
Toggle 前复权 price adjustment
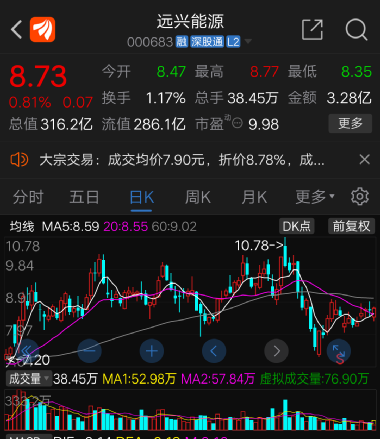(x=351, y=226)
